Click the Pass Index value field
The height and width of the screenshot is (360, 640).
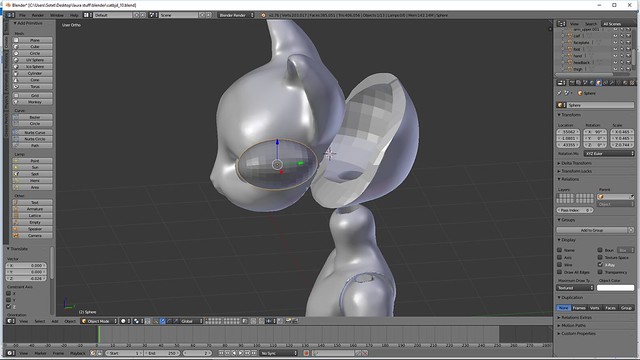[x=575, y=210]
